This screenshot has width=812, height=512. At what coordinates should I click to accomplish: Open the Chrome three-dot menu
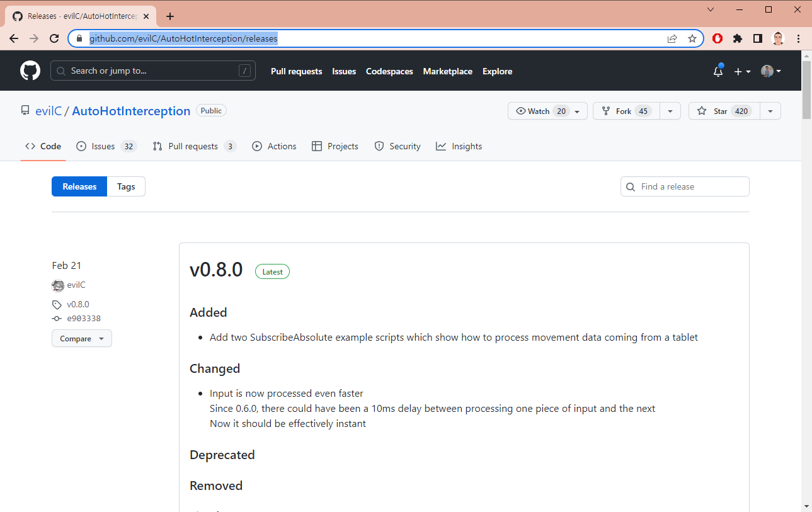[x=798, y=38]
